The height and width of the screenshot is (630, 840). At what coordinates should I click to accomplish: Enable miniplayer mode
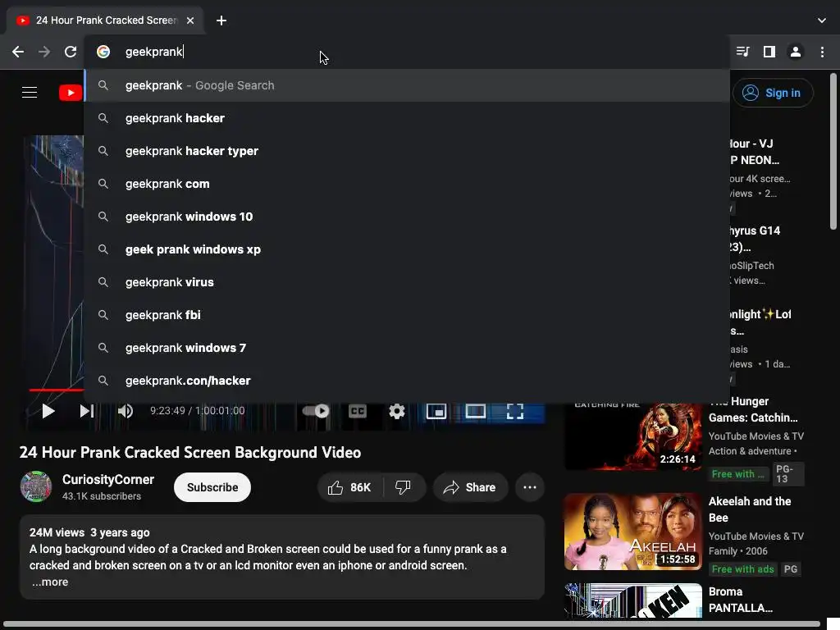coord(436,411)
